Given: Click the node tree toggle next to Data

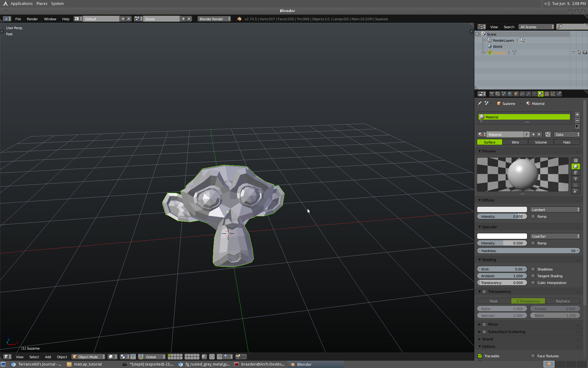Looking at the screenshot, I should 548,134.
